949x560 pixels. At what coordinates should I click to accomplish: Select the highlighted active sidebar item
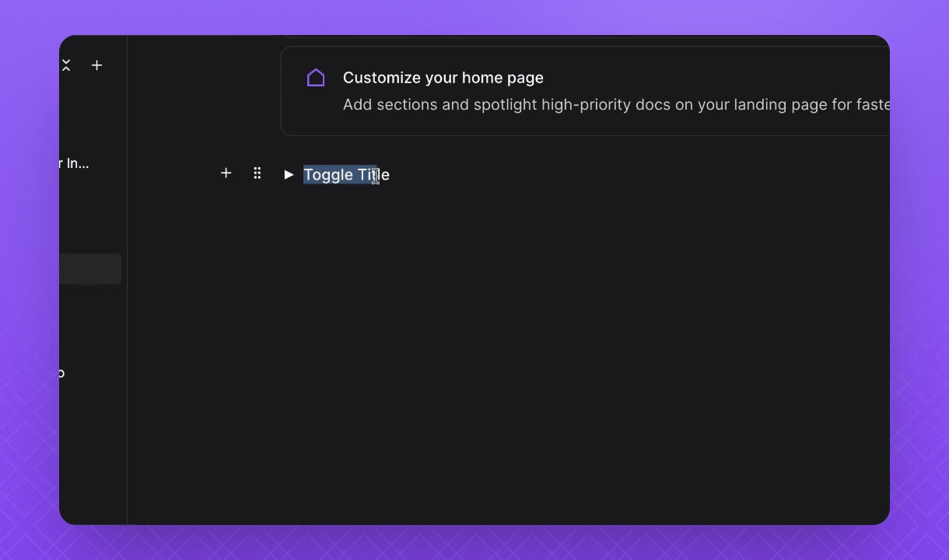click(89, 269)
